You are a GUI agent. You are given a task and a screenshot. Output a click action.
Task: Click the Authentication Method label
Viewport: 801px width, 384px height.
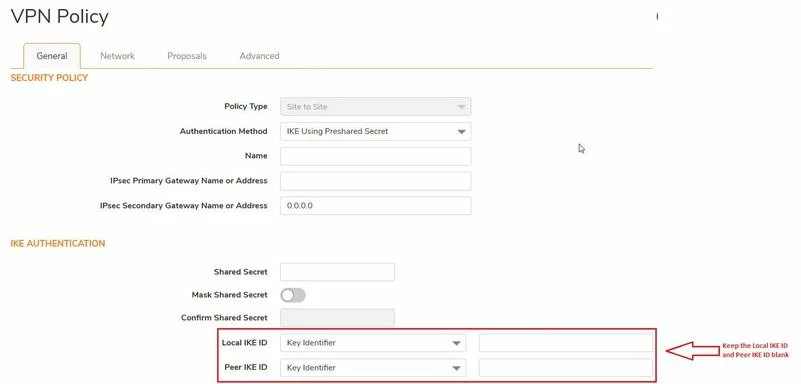pyautogui.click(x=223, y=131)
